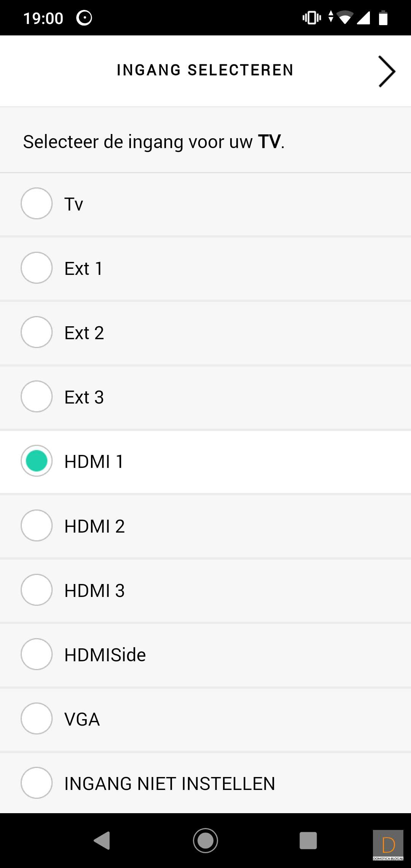This screenshot has width=411, height=868.
Task: Tap the circular notification icon beside clock
Action: [x=84, y=18]
